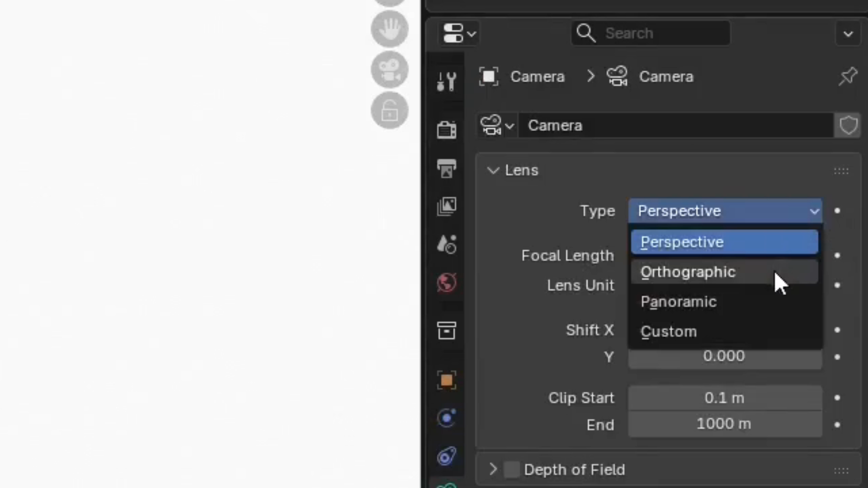Animate the Type property dot
This screenshot has width=868, height=488.
pyautogui.click(x=837, y=211)
